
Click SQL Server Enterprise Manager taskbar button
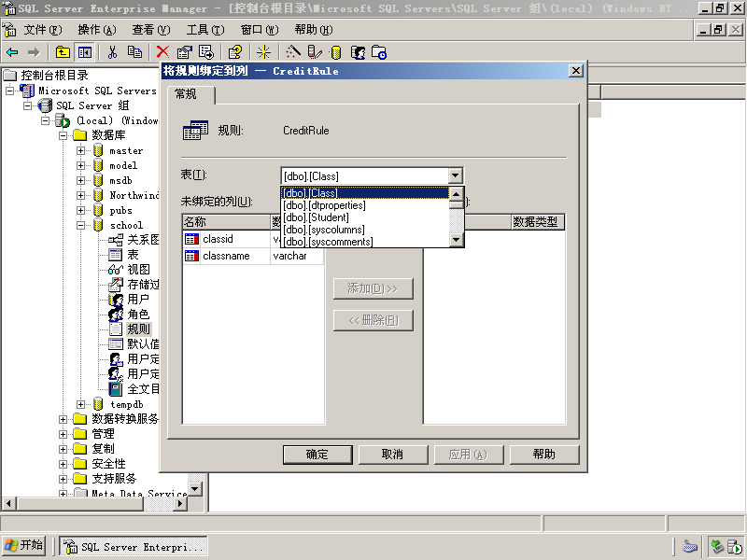pyautogui.click(x=134, y=547)
